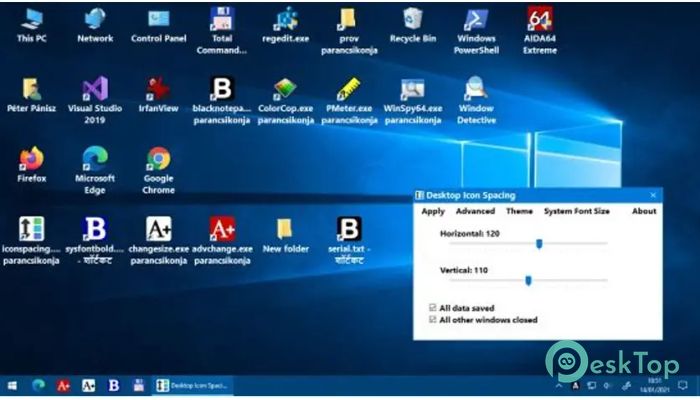Select advchange.exe parancsikonja shortcut
Viewport: 700px width, 400px height.
click(222, 241)
